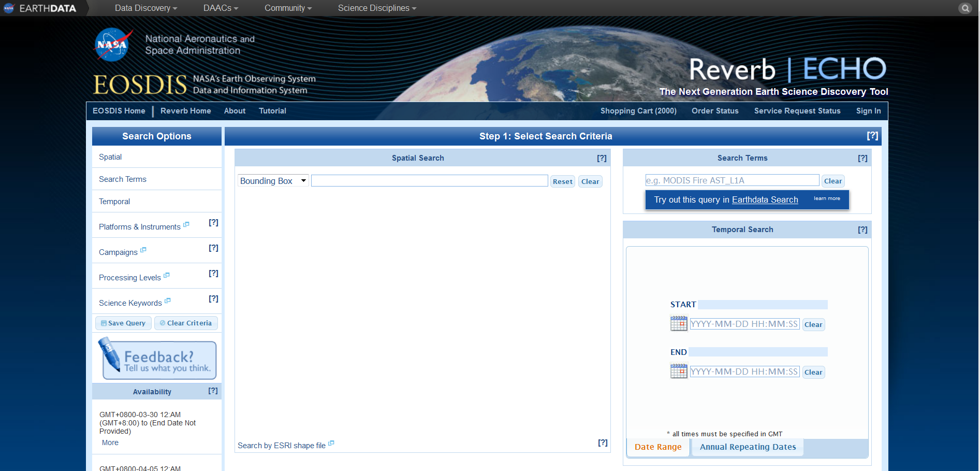Open Shopping Cart (2000)
Viewport: 980px width, 471px height.
(638, 111)
